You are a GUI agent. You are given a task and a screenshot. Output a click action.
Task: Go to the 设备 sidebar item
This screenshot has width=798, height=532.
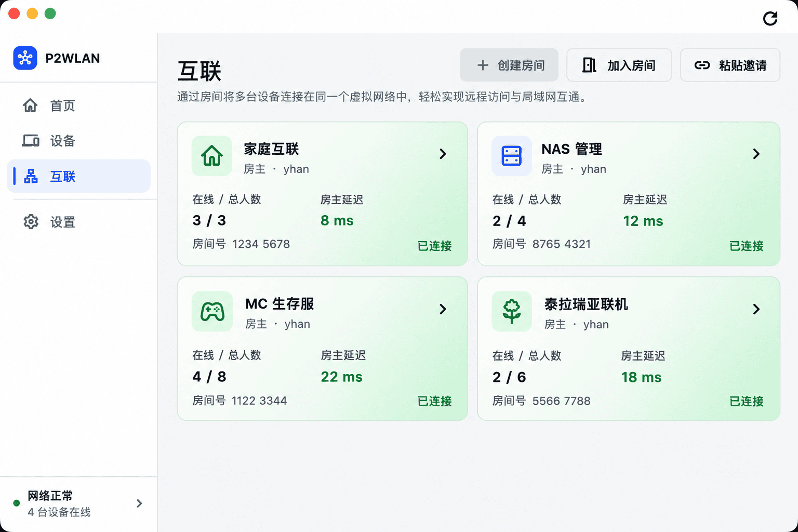(x=78, y=141)
